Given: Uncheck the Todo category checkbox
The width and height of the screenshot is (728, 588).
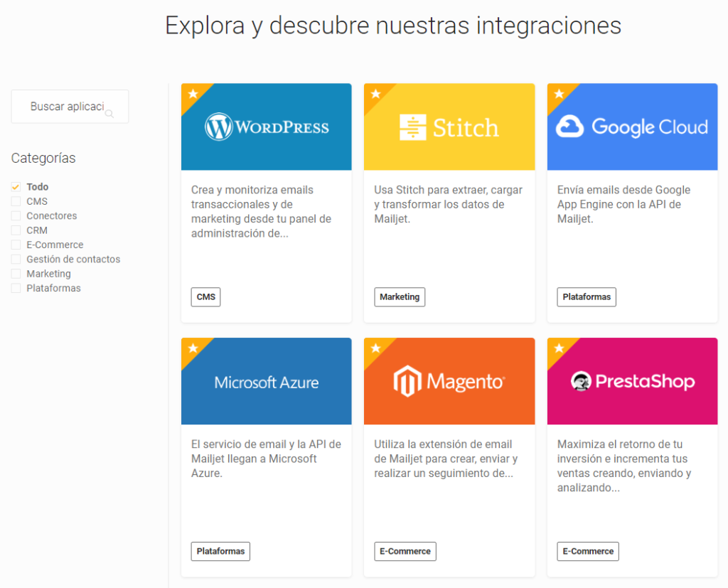Looking at the screenshot, I should pyautogui.click(x=16, y=187).
